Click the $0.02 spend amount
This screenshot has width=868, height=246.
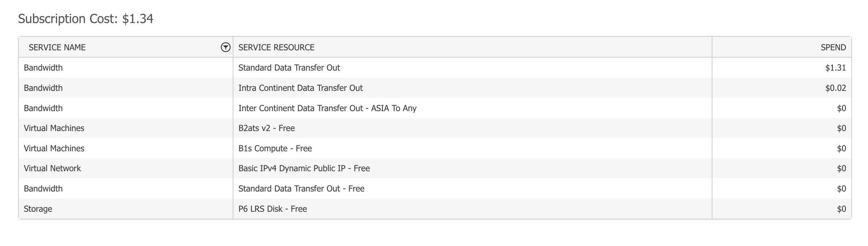click(x=835, y=88)
